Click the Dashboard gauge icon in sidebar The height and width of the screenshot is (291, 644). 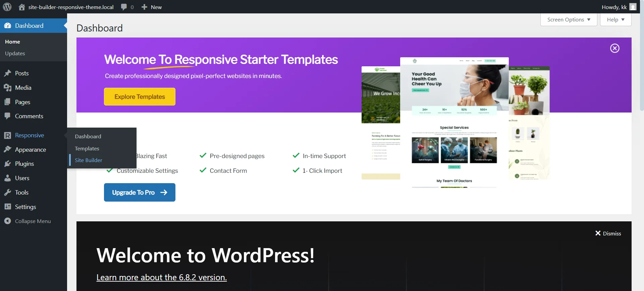pyautogui.click(x=8, y=26)
